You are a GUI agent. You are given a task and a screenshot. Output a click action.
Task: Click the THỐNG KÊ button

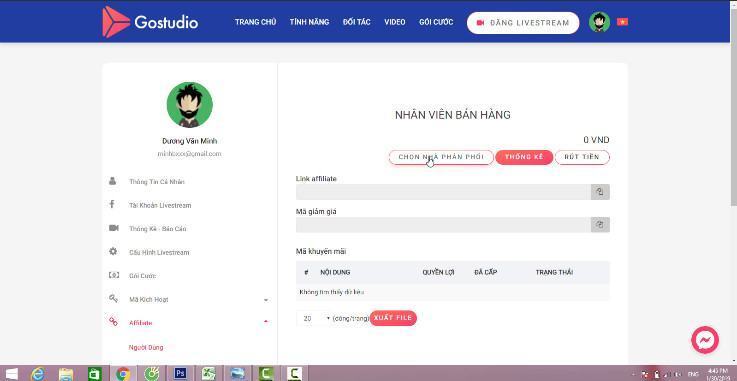[x=524, y=157]
